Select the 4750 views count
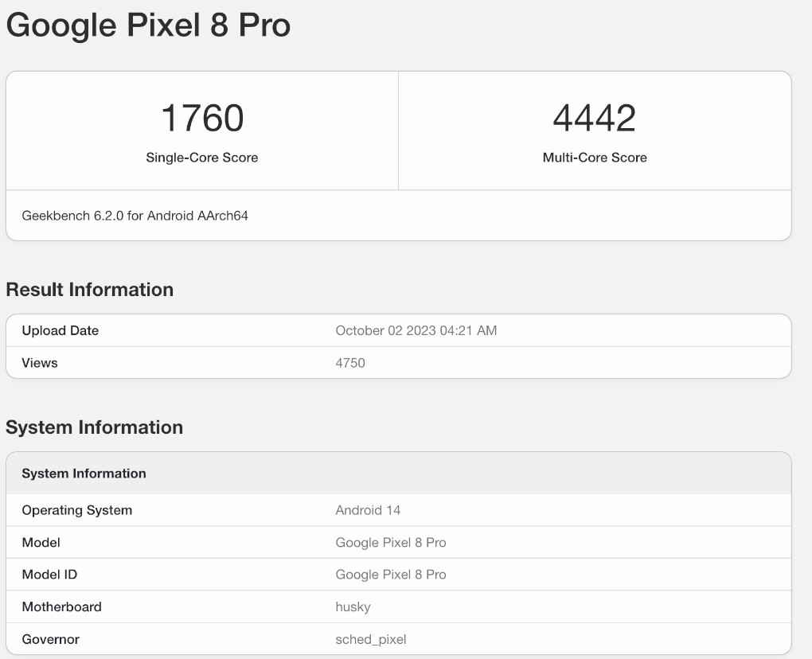This screenshot has width=812, height=659. coord(350,363)
